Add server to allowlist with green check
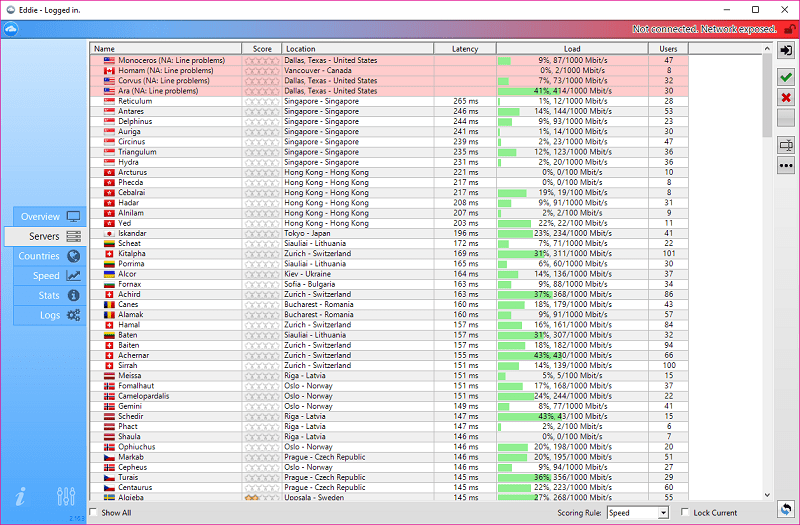The height and width of the screenshot is (525, 800). pos(786,77)
